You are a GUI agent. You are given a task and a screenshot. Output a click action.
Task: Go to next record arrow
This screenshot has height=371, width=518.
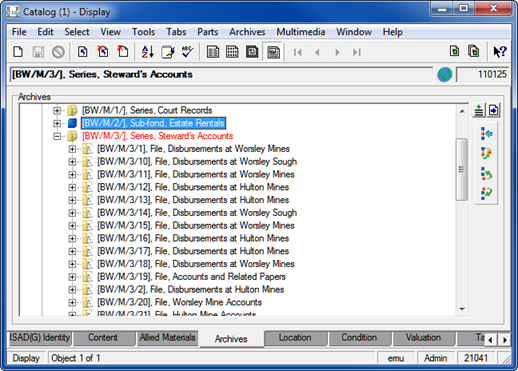point(337,52)
